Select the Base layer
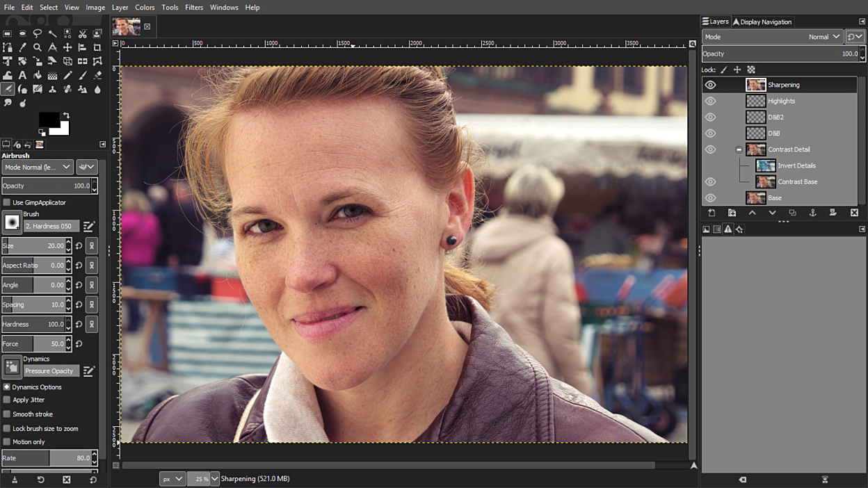868x488 pixels. (774, 198)
